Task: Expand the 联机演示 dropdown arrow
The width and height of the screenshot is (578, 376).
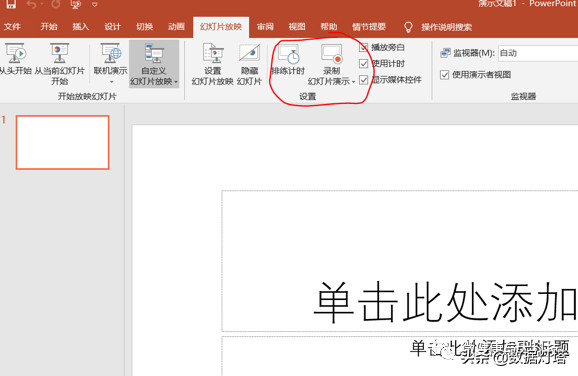Action: point(111,81)
